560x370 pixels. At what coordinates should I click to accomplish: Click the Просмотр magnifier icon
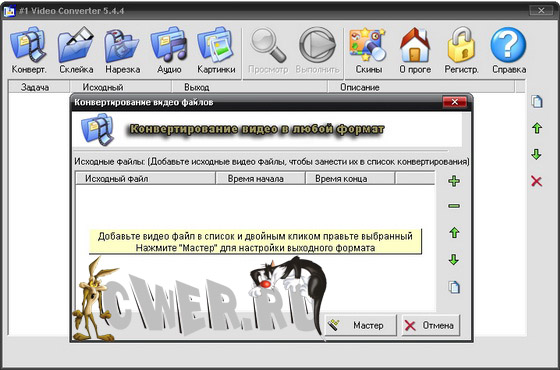pyautogui.click(x=268, y=51)
